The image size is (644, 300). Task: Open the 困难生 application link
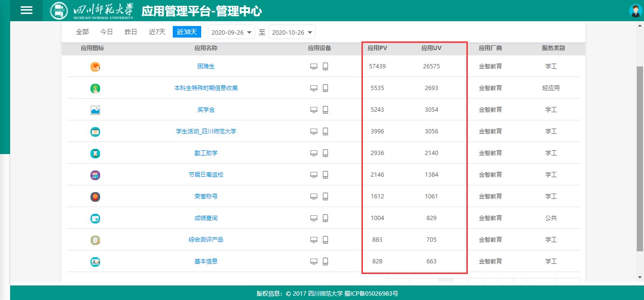coord(206,66)
